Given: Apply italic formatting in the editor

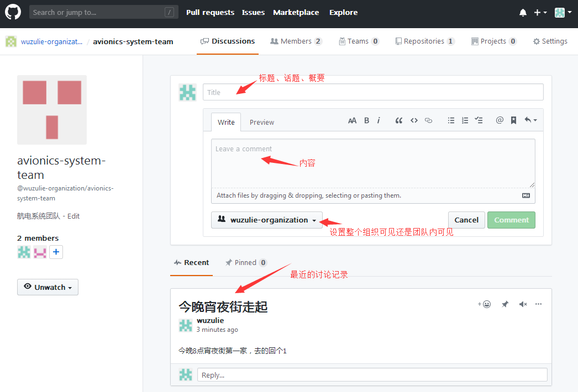Looking at the screenshot, I should pyautogui.click(x=379, y=120).
